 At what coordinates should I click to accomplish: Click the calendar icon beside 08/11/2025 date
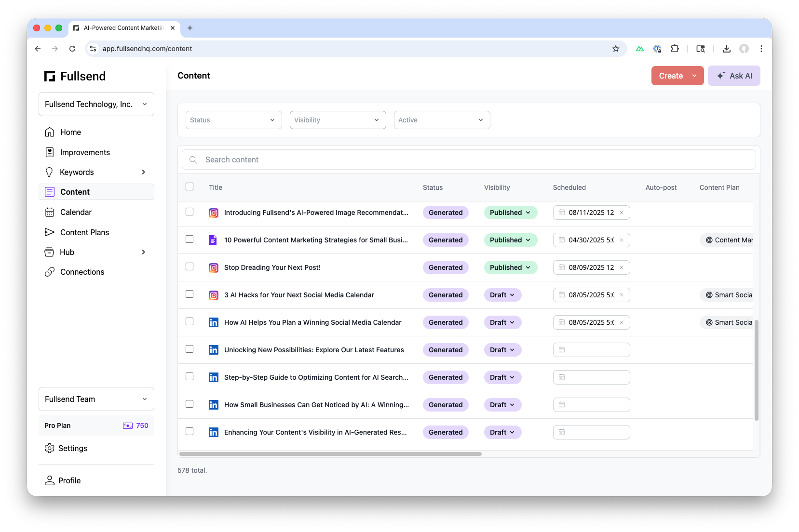[562, 213]
